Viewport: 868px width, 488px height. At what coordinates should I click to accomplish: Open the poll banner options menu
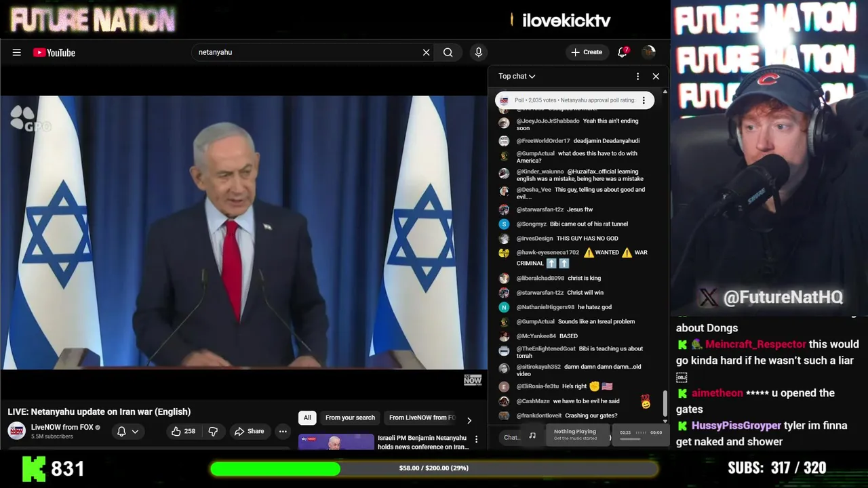[x=644, y=100]
